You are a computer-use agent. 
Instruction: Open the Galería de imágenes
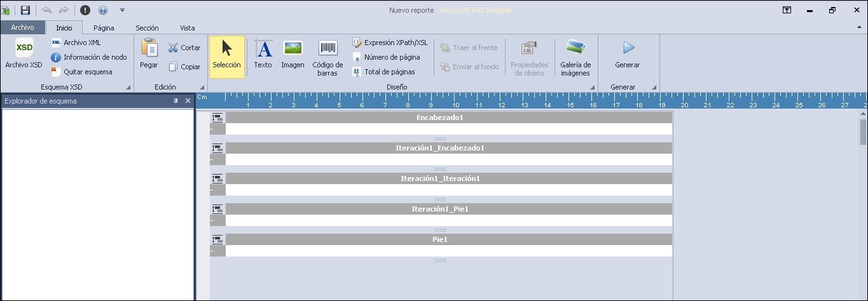click(x=575, y=48)
